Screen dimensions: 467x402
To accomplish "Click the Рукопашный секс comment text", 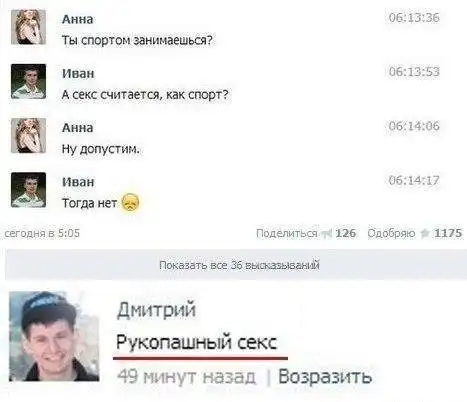I will tap(197, 342).
